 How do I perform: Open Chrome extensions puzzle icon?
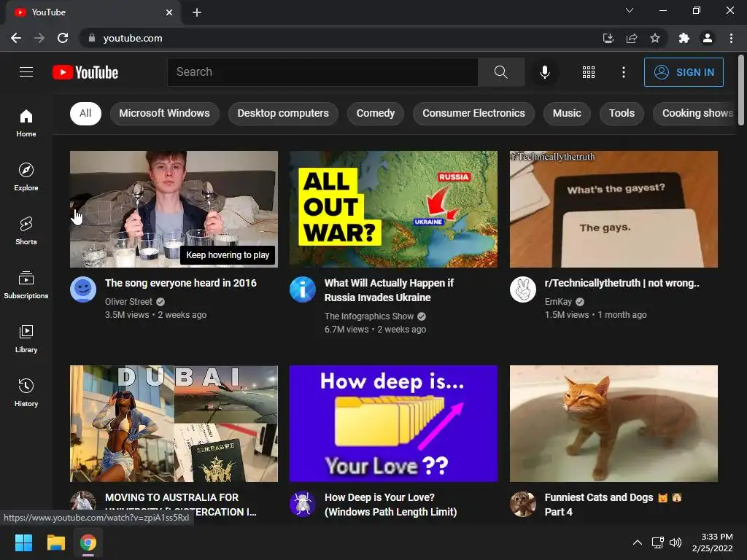684,38
